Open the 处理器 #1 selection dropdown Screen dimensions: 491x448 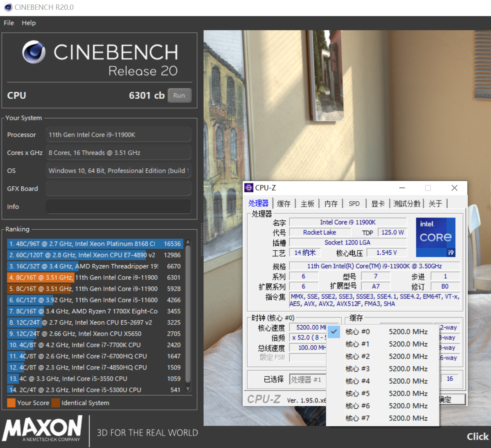[x=307, y=380]
